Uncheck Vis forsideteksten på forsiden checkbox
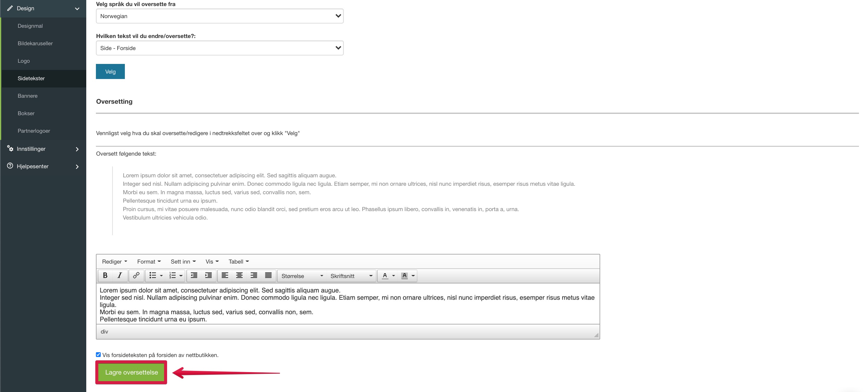 coord(98,355)
